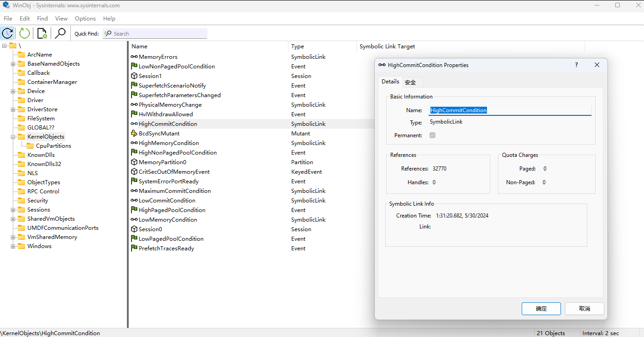The width and height of the screenshot is (644, 337).
Task: Click the 取消 button
Action: tap(584, 309)
